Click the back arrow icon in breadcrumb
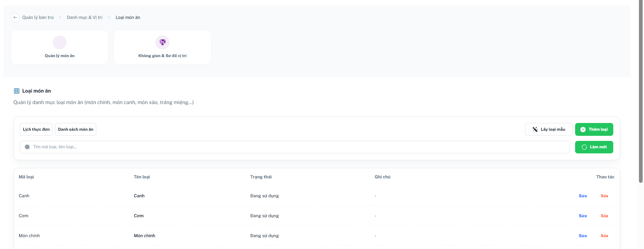 tap(15, 18)
